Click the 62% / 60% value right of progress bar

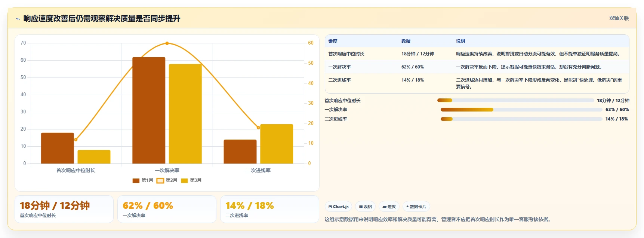[x=617, y=110]
